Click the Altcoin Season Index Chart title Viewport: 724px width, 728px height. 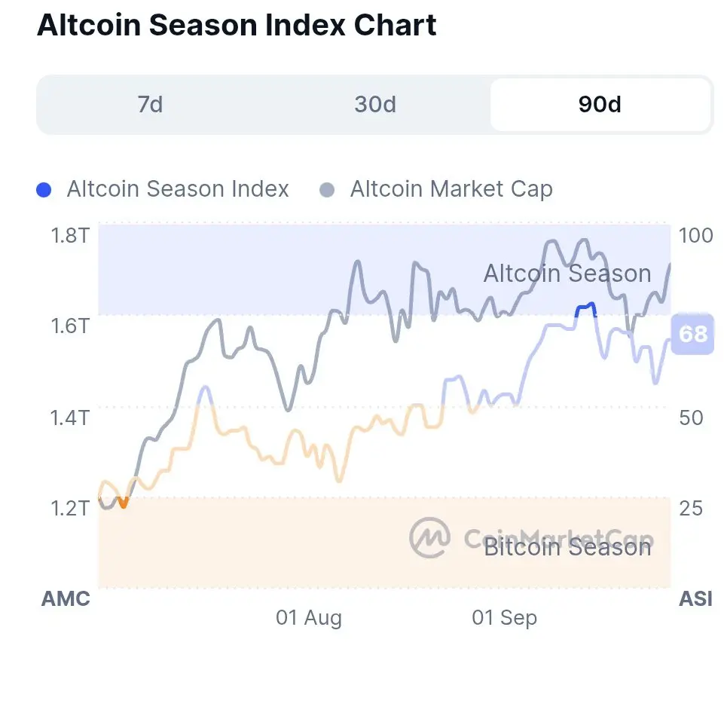(237, 26)
